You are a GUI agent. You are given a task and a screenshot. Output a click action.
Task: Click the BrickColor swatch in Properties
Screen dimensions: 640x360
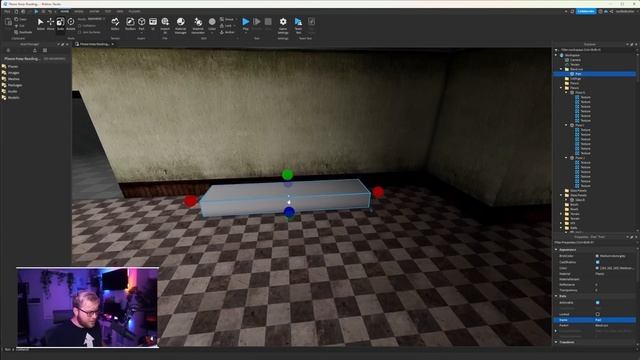(x=597, y=256)
